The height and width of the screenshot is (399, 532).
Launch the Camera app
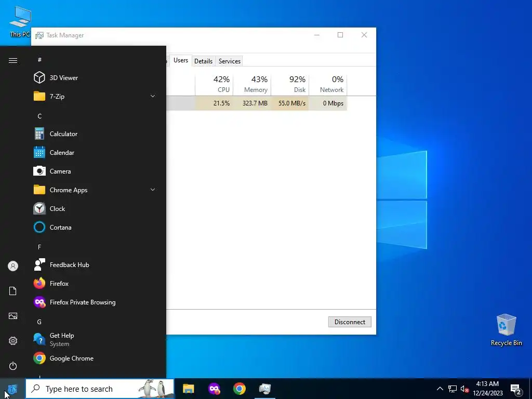coord(96,171)
